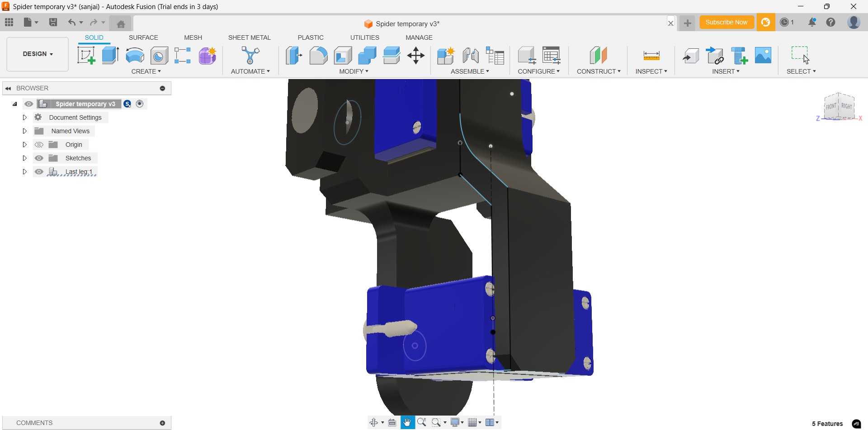Image resolution: width=868 pixels, height=430 pixels.
Task: Click the Subscribe Now button
Action: pyautogui.click(x=726, y=22)
